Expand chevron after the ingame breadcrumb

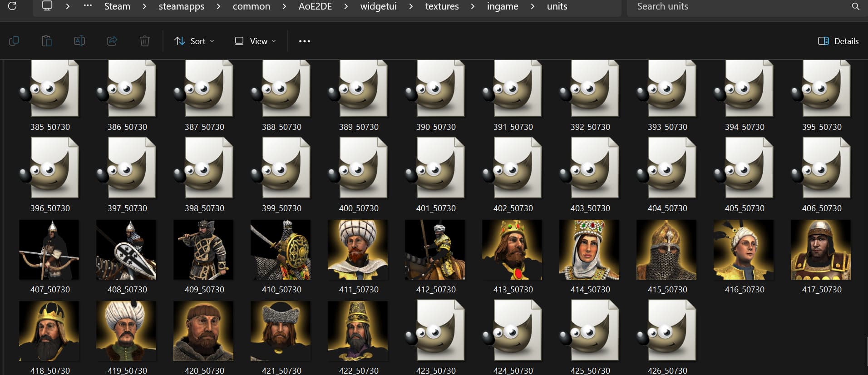tap(533, 6)
